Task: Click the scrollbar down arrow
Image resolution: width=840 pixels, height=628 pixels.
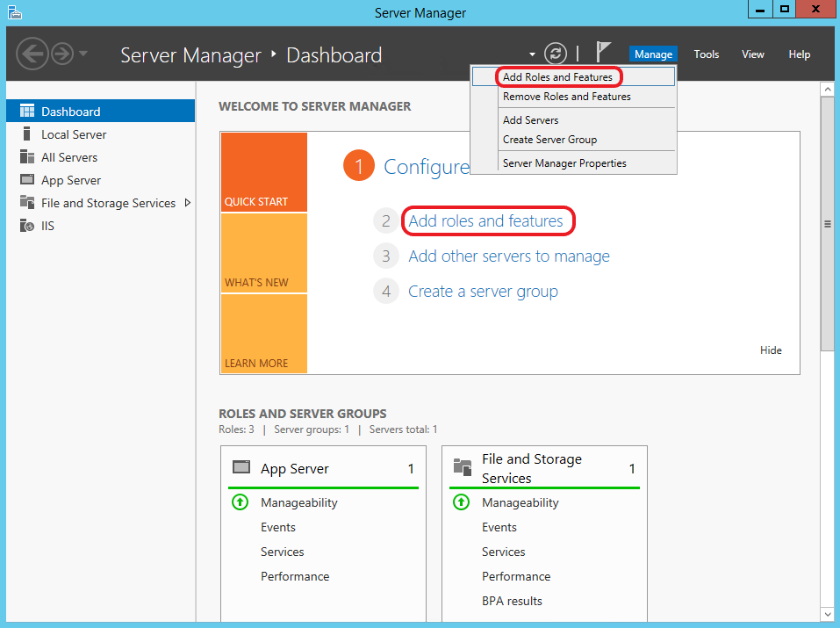Action: click(828, 615)
